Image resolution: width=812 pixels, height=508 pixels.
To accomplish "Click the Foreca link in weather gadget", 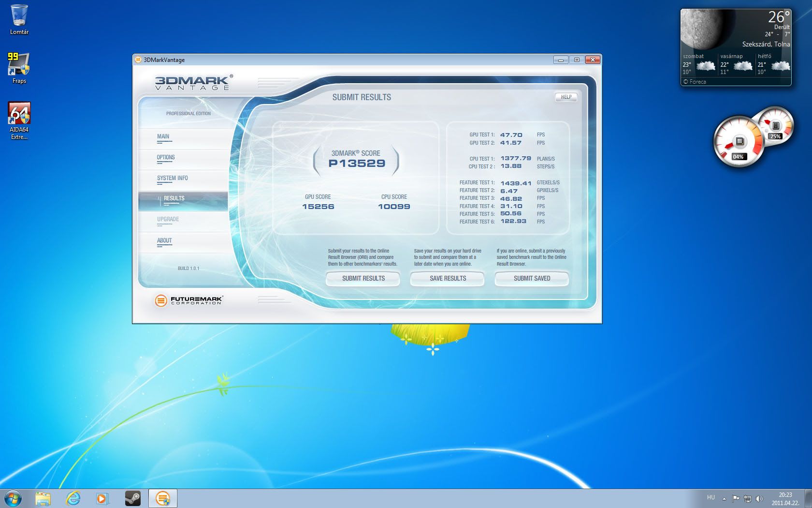I will pos(695,82).
